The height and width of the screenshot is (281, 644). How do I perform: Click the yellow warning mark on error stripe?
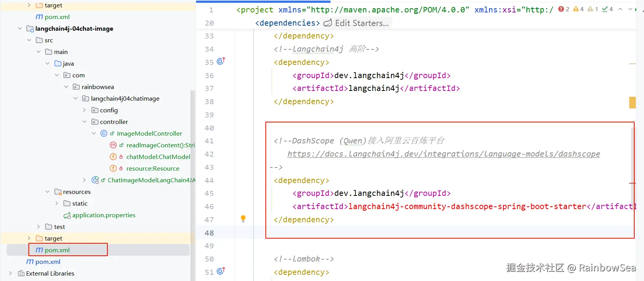pyautogui.click(x=632, y=103)
